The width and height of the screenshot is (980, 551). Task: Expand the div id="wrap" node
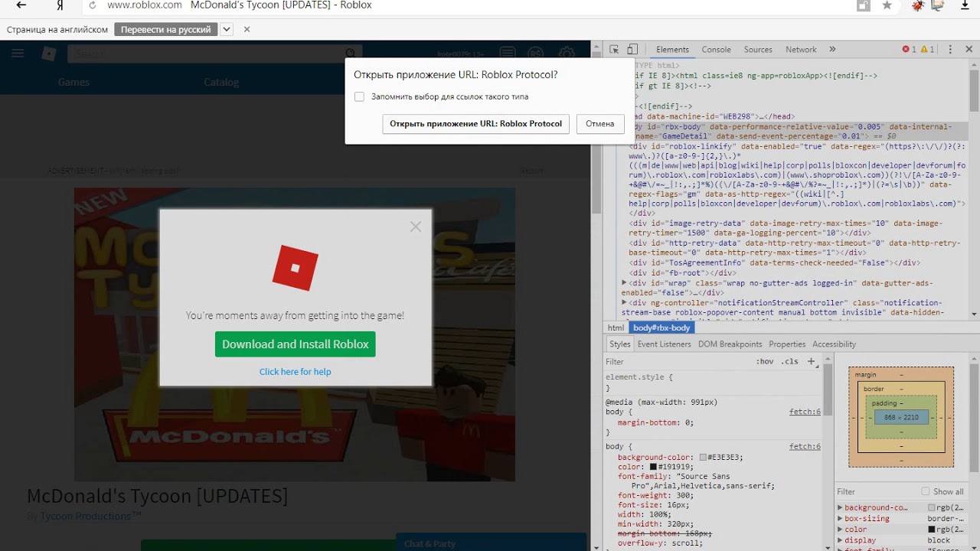624,283
